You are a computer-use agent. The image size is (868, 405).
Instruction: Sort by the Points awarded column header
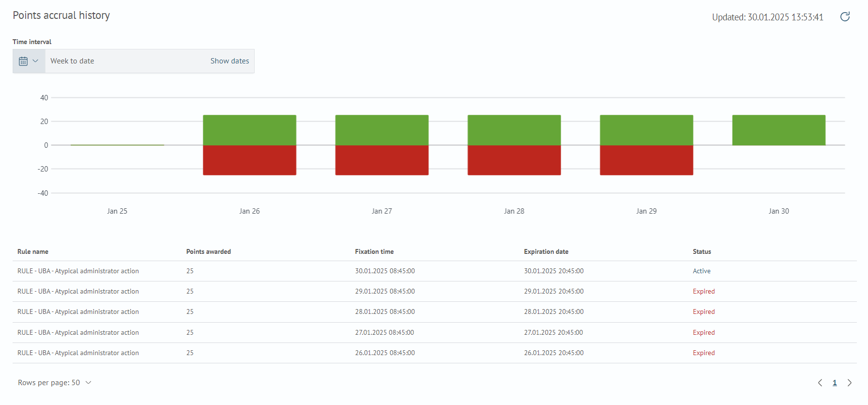click(208, 251)
